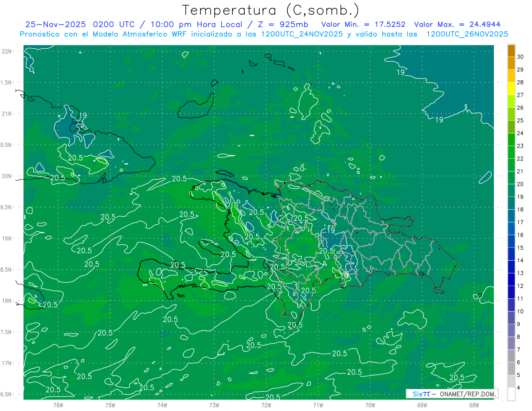Image resolution: width=532 pixels, height=411 pixels.
Task: Click the "4" color scale label
Action: (x=519, y=388)
